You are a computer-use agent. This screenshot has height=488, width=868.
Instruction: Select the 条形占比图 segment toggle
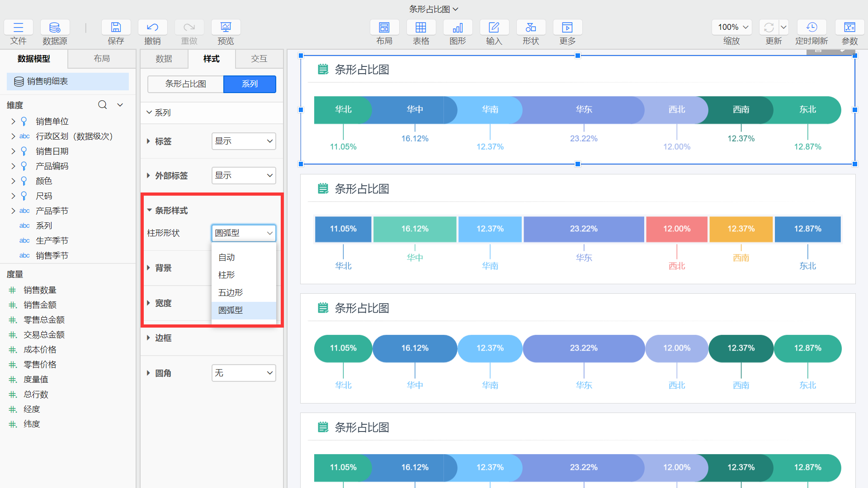point(185,84)
